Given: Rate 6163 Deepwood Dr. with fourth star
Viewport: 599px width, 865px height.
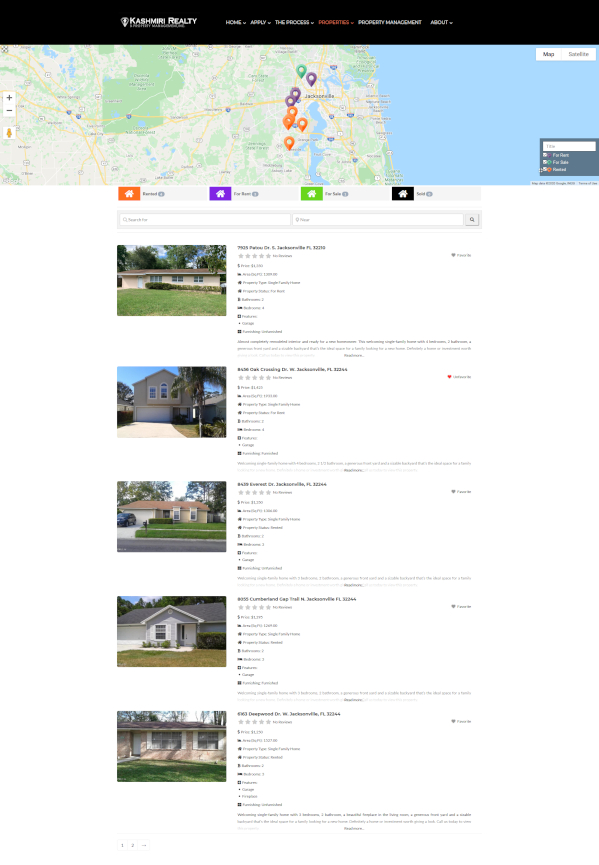Looking at the screenshot, I should pyautogui.click(x=261, y=722).
